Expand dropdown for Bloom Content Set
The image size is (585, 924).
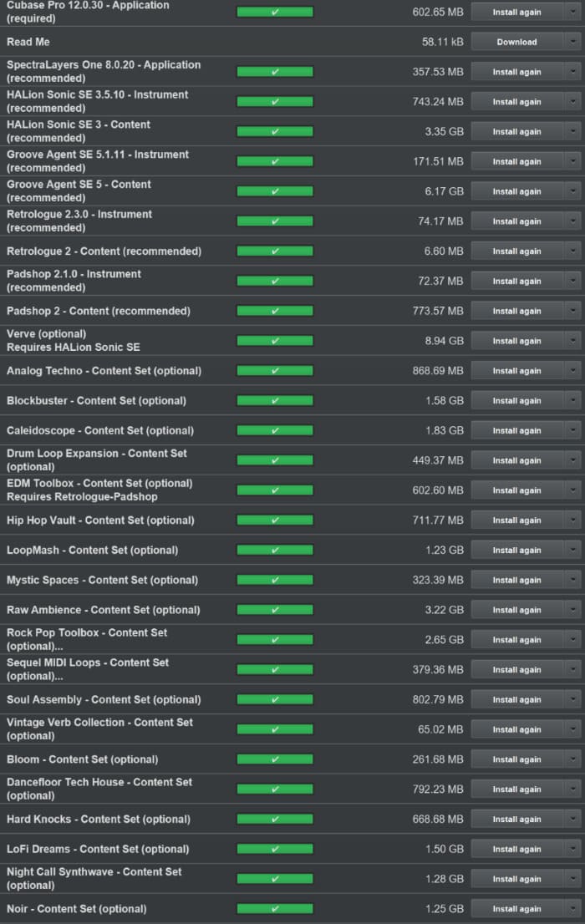pos(572,759)
